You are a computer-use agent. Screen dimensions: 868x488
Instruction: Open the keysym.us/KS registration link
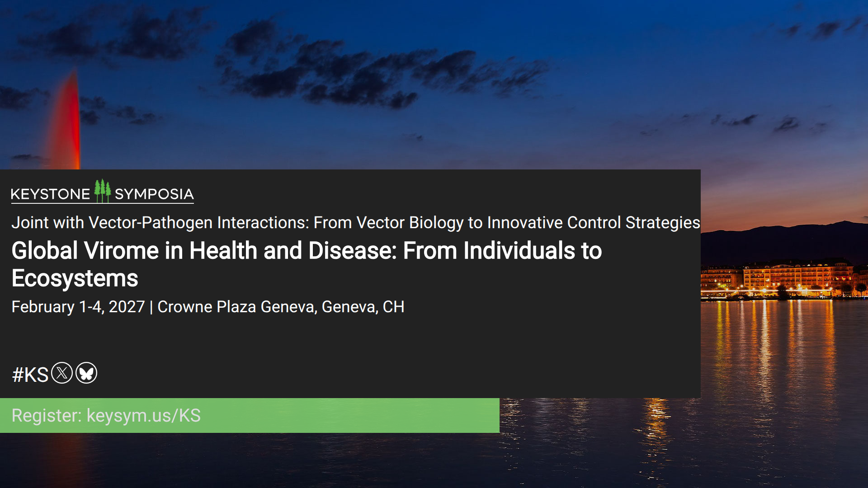[144, 416]
